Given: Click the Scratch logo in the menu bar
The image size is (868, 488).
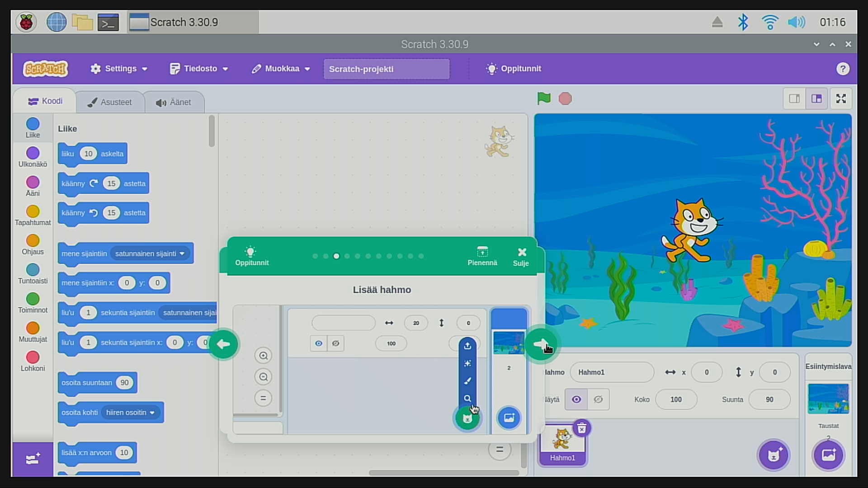Looking at the screenshot, I should pos(46,69).
